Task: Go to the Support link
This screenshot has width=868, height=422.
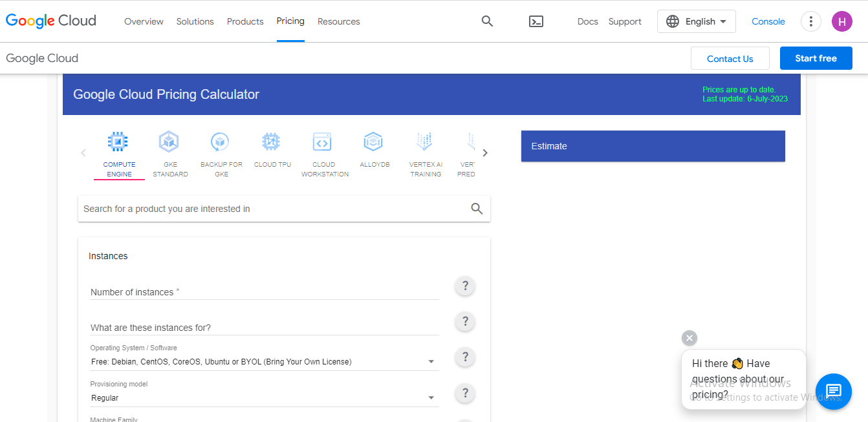Action: point(625,21)
